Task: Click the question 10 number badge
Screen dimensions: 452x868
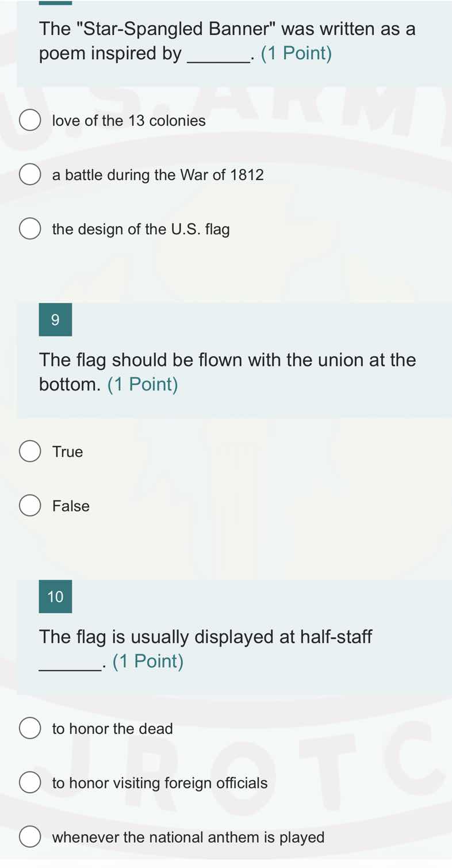Action: 55,596
